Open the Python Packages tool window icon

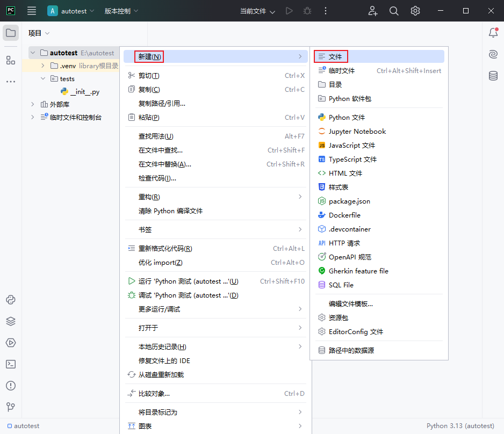[x=11, y=321]
